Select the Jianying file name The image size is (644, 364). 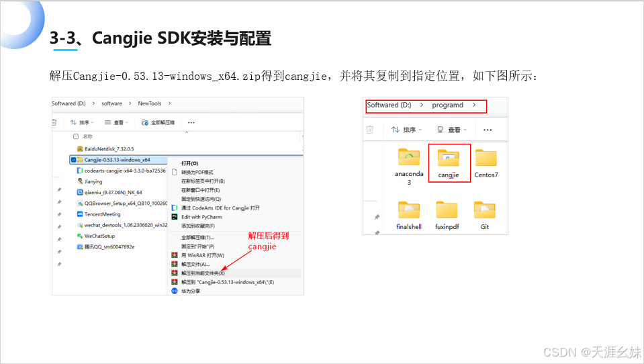point(93,181)
